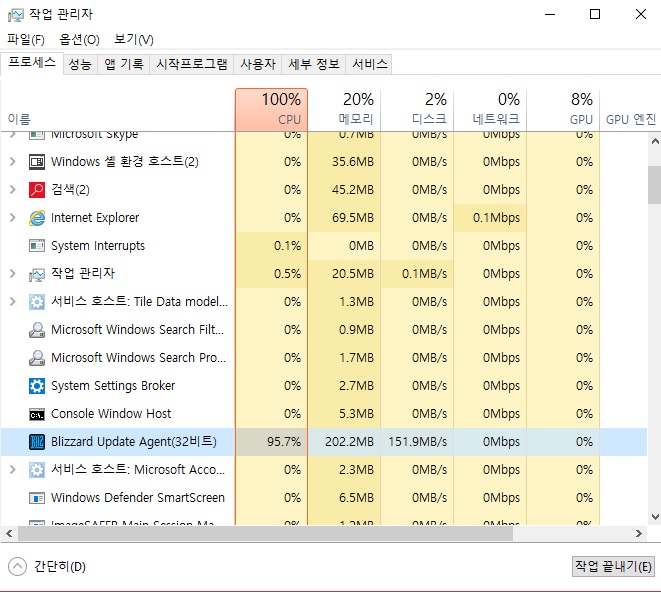Sort by the 디스크 column header
The height and width of the screenshot is (592, 661).
(x=417, y=110)
